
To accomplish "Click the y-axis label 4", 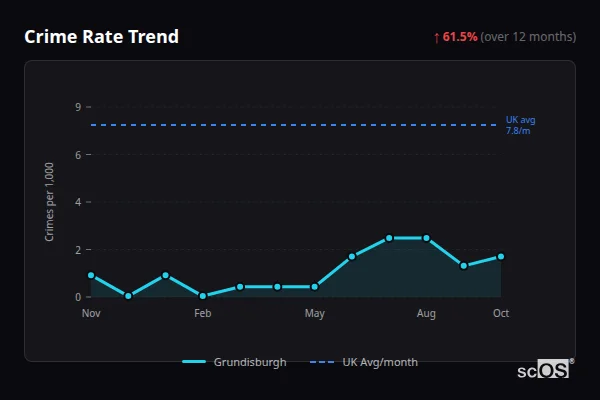I will [78, 202].
